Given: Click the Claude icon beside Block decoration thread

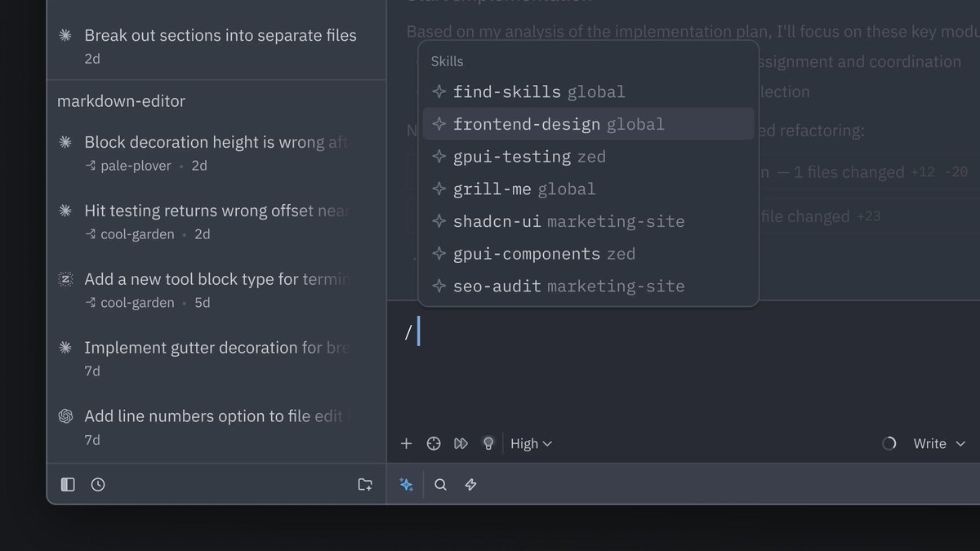Looking at the screenshot, I should point(66,142).
